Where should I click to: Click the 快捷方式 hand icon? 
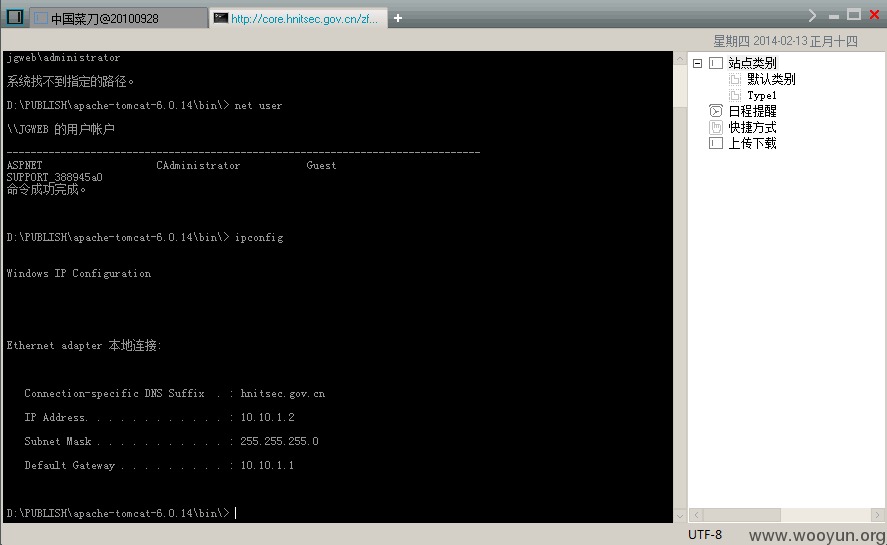(x=716, y=127)
